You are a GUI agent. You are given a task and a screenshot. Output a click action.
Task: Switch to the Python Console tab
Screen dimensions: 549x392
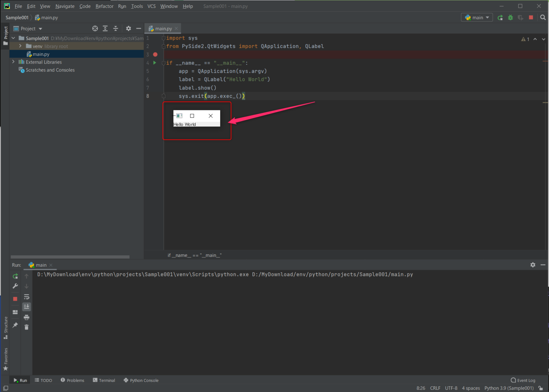tap(141, 380)
